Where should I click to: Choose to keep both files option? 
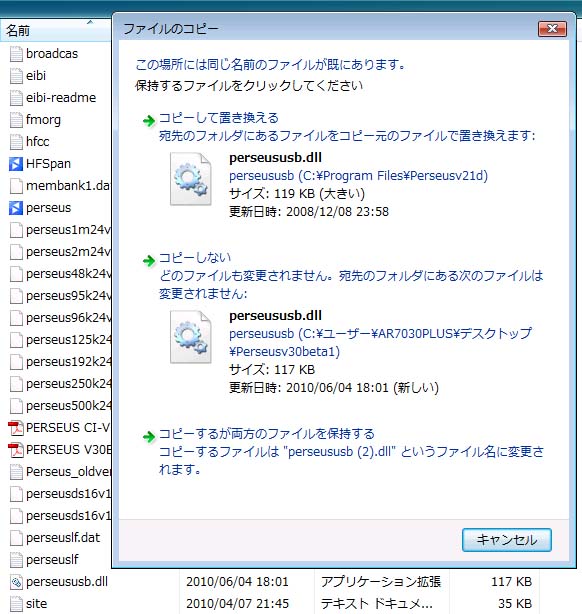click(x=267, y=433)
